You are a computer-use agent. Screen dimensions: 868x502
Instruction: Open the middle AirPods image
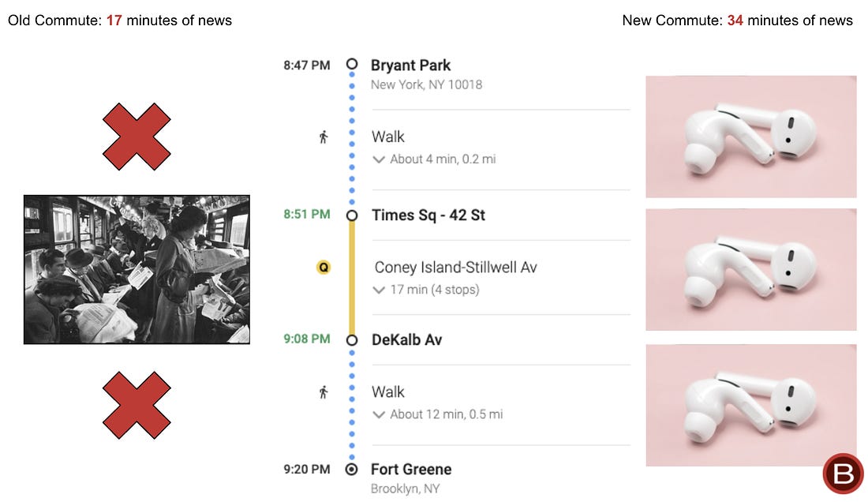click(x=750, y=269)
